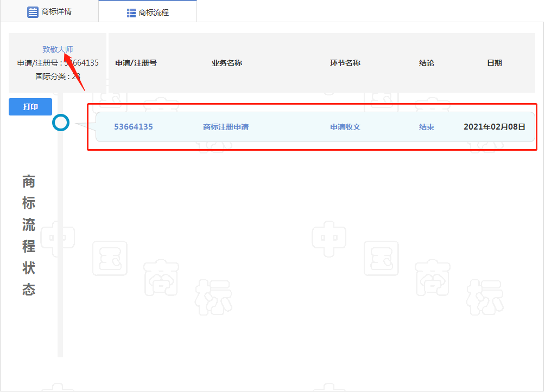Click the 环节名称 column header

pos(345,63)
